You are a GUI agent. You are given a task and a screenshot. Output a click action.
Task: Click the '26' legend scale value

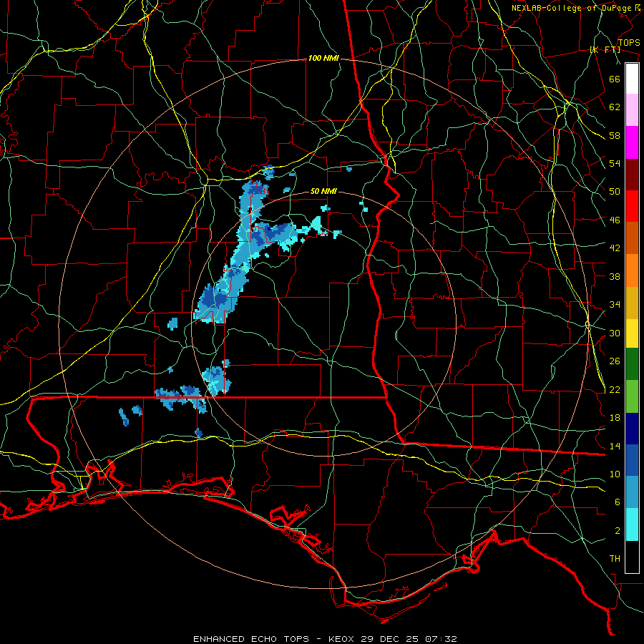point(615,361)
